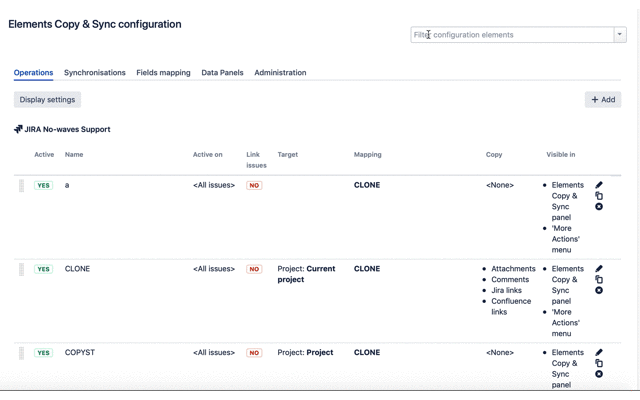Go to the Data Panels tab
Viewport: 640px width, 400px height.
click(x=222, y=73)
